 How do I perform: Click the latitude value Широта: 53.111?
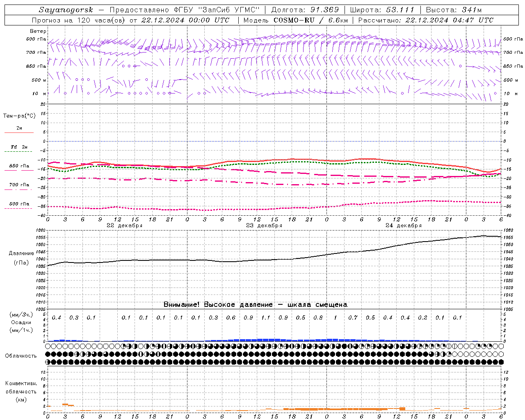click(382, 10)
